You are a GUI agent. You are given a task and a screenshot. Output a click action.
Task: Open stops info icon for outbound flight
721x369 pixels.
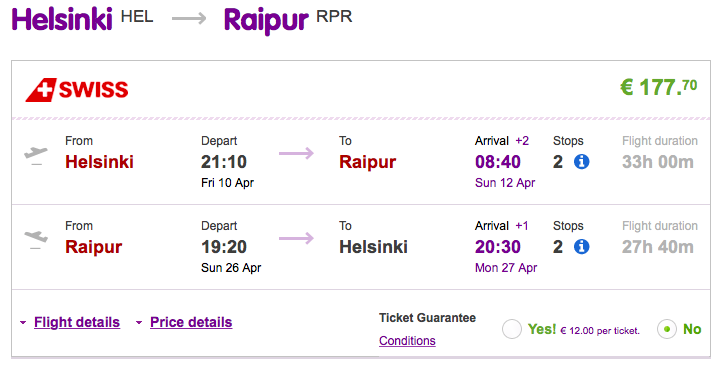(581, 161)
